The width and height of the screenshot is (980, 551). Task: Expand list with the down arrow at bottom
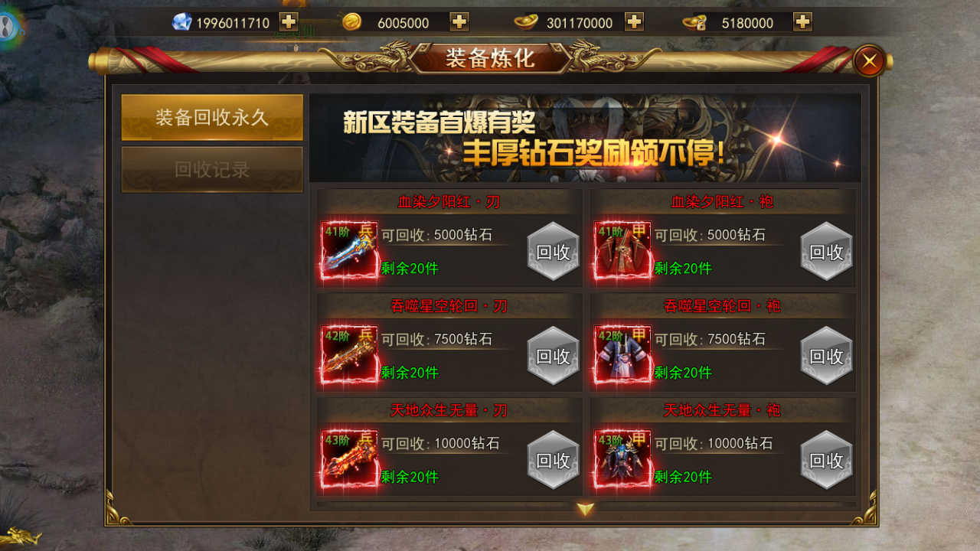point(586,509)
